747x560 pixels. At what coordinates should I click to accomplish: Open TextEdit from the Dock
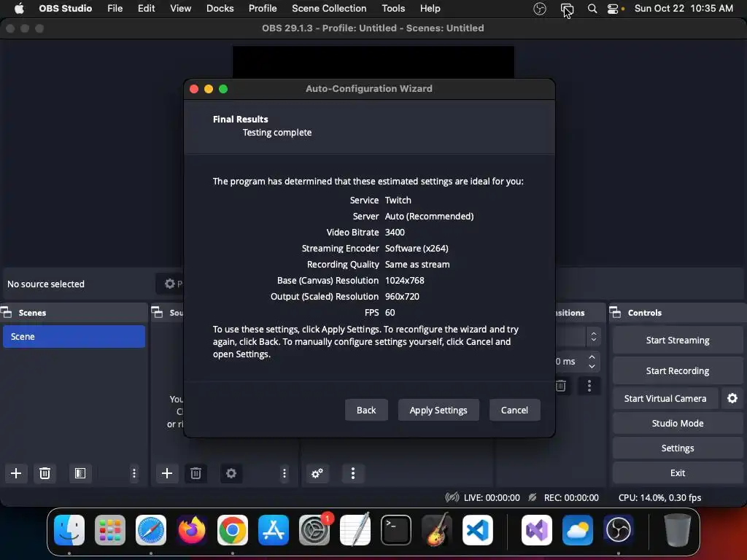(355, 529)
